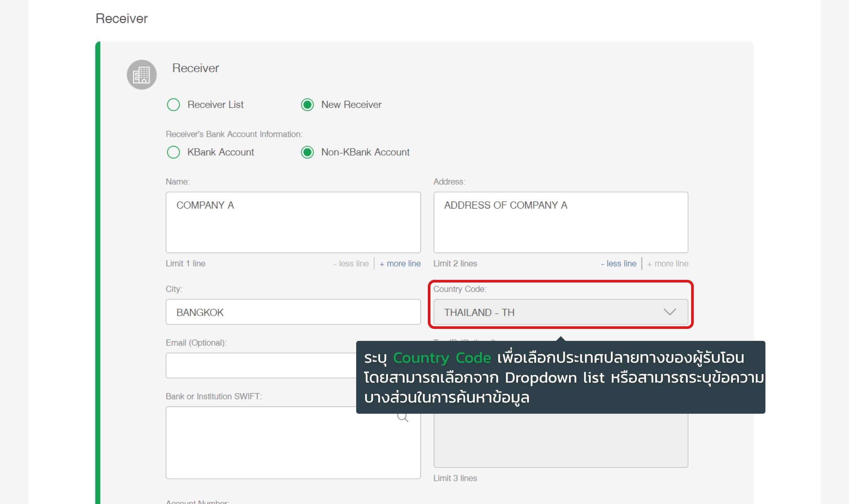Choose the Non-KBank Account radio button
Viewport: 849px width, 504px height.
point(307,152)
